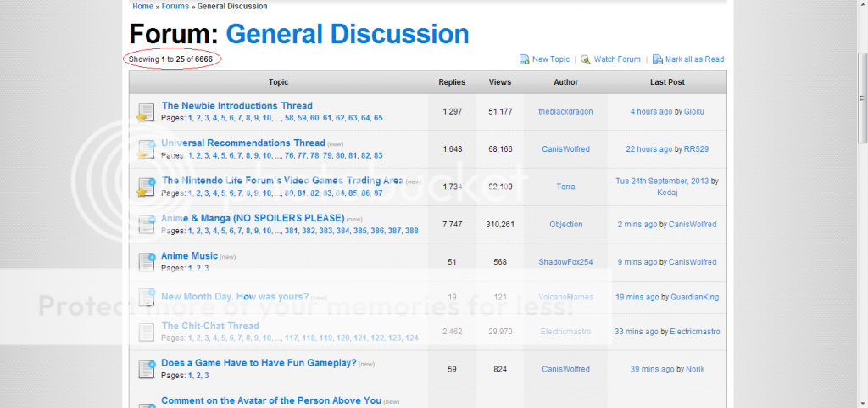This screenshot has width=868, height=408.
Task: Click the Mark all as Read icon
Action: click(657, 59)
